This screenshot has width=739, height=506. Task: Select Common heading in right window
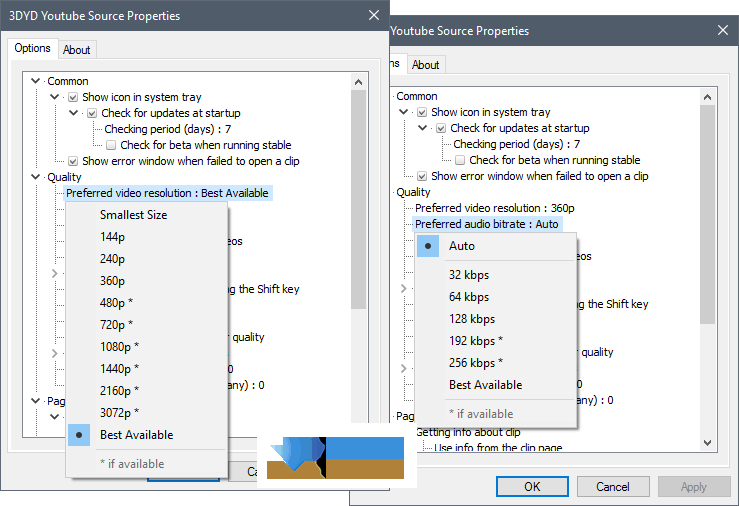pos(417,96)
